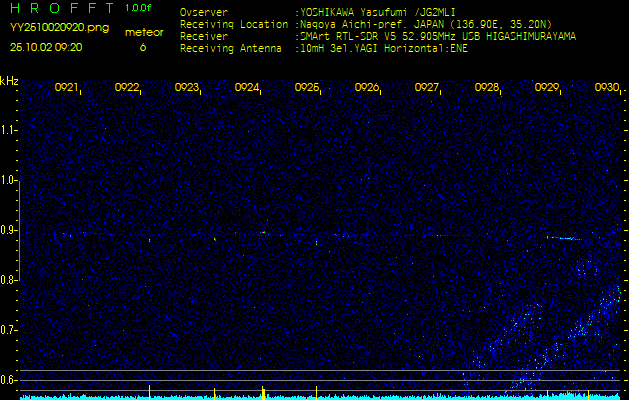Click the 0.7 kHz axis label
Viewport: 629px width, 400px height.
[8, 330]
